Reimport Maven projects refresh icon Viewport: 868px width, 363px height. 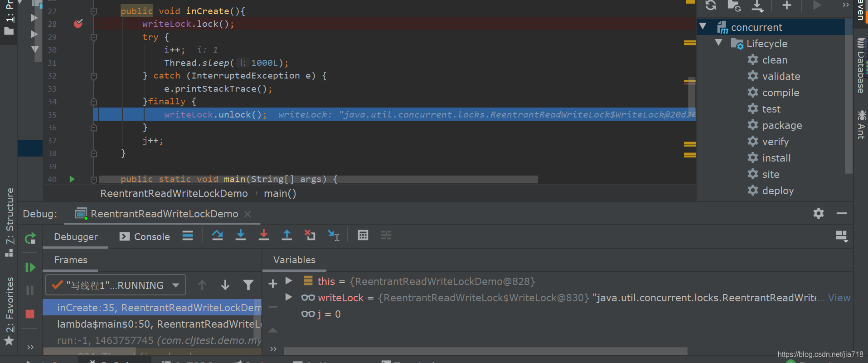(711, 5)
